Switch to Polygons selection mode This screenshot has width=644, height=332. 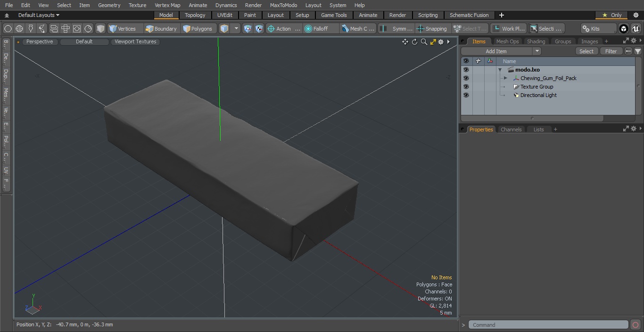coord(198,29)
